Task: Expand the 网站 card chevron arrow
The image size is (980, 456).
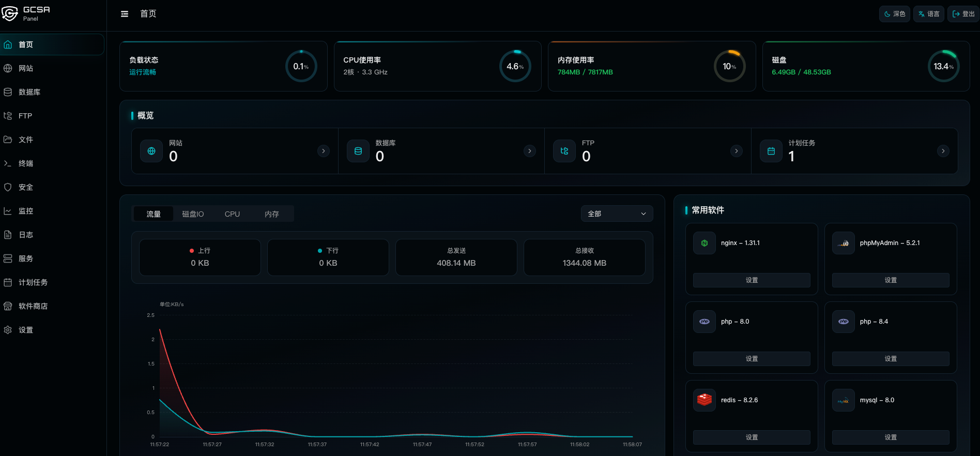Action: (324, 151)
